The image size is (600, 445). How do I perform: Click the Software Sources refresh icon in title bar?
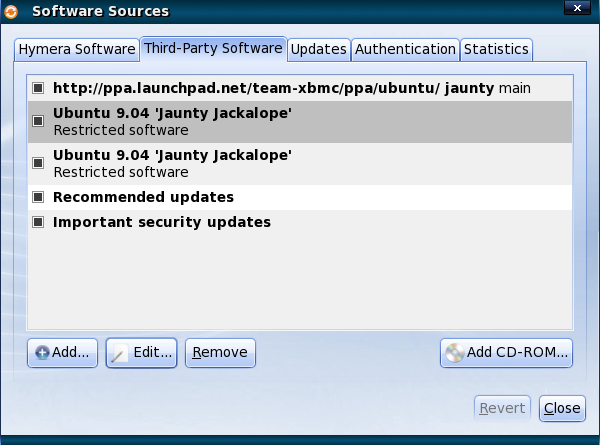point(11,12)
